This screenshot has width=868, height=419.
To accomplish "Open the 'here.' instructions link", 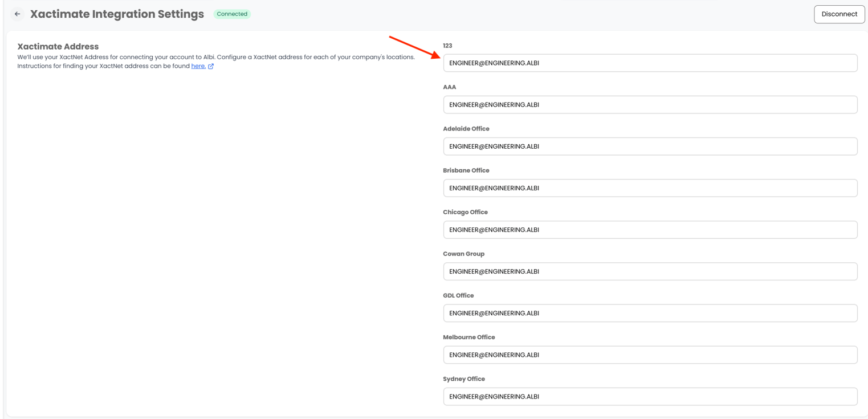I will 198,66.
